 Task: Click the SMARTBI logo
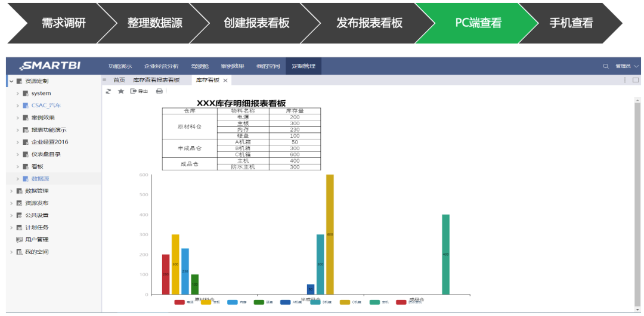tap(51, 66)
